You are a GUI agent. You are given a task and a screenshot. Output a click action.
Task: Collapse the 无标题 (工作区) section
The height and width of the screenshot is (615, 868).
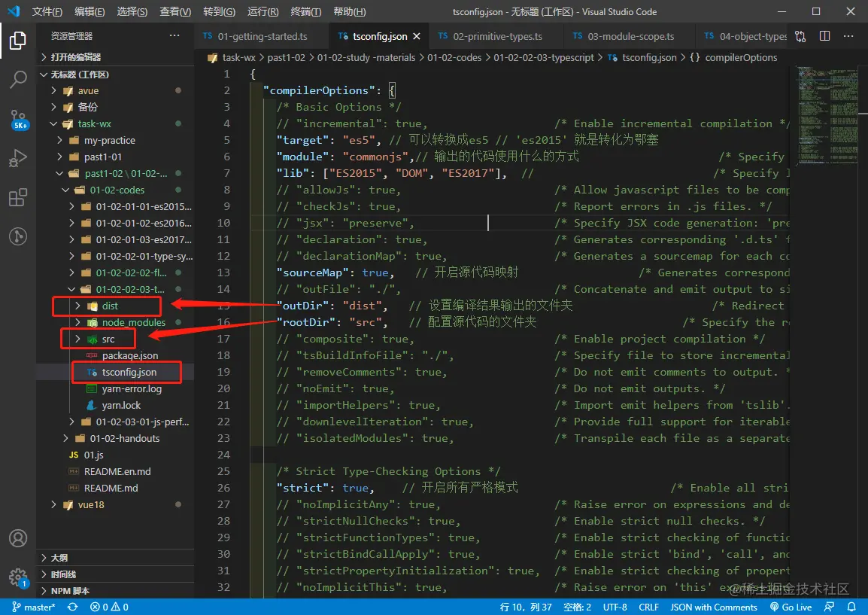click(115, 75)
